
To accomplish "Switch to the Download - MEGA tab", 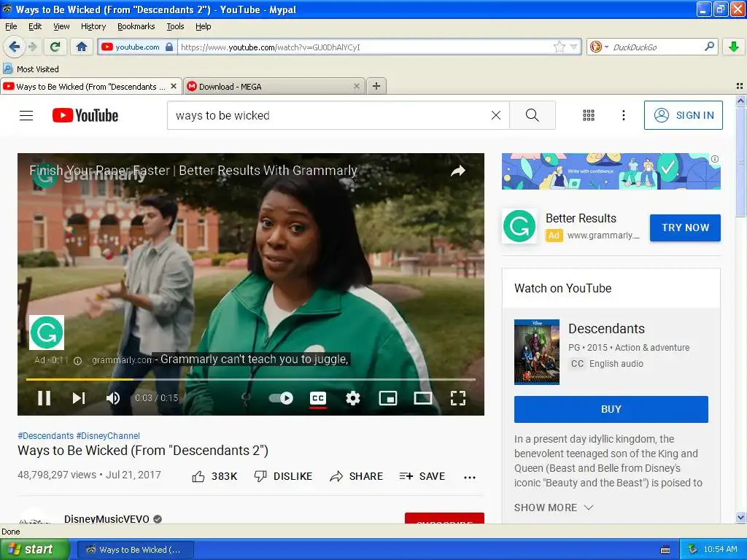I will pos(274,86).
